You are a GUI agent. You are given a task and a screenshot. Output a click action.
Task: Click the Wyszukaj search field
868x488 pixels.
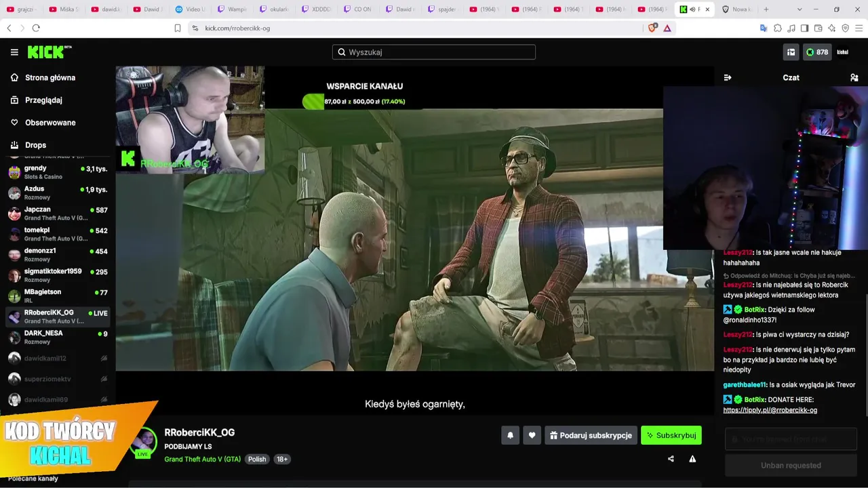pyautogui.click(x=434, y=52)
